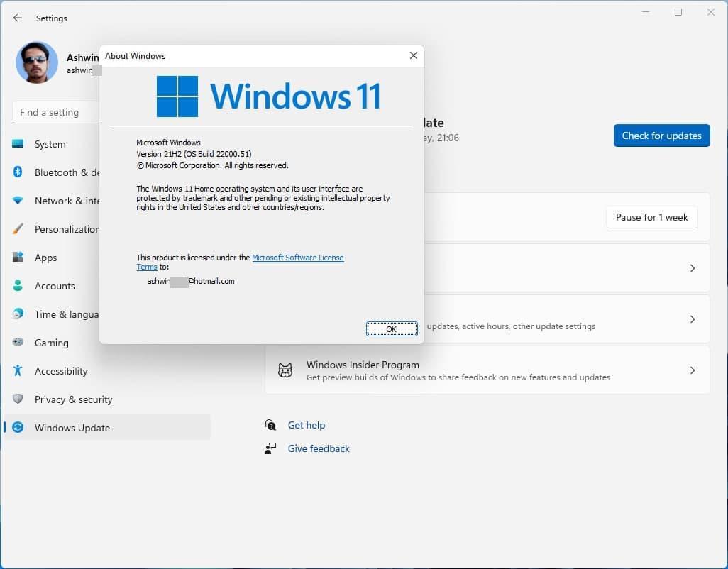Expand the advanced options row chevron
The width and height of the screenshot is (728, 569).
(x=693, y=319)
